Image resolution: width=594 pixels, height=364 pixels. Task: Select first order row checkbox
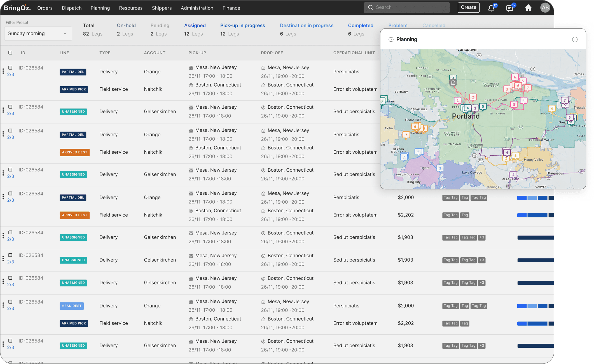point(10,68)
